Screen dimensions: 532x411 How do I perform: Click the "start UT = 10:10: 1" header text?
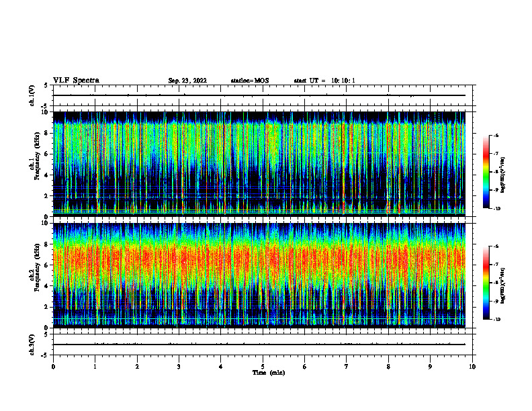324,81
